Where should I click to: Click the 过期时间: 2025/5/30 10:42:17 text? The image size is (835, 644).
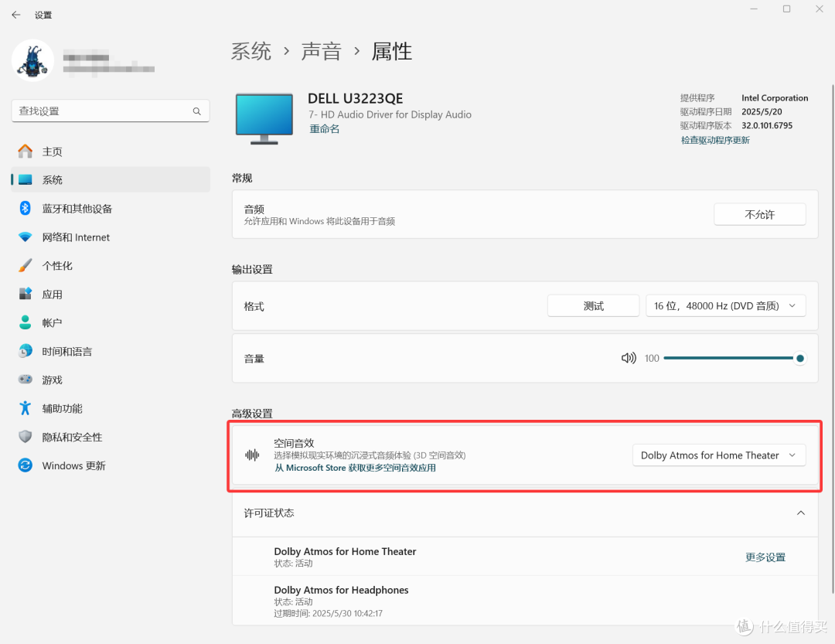(x=328, y=613)
